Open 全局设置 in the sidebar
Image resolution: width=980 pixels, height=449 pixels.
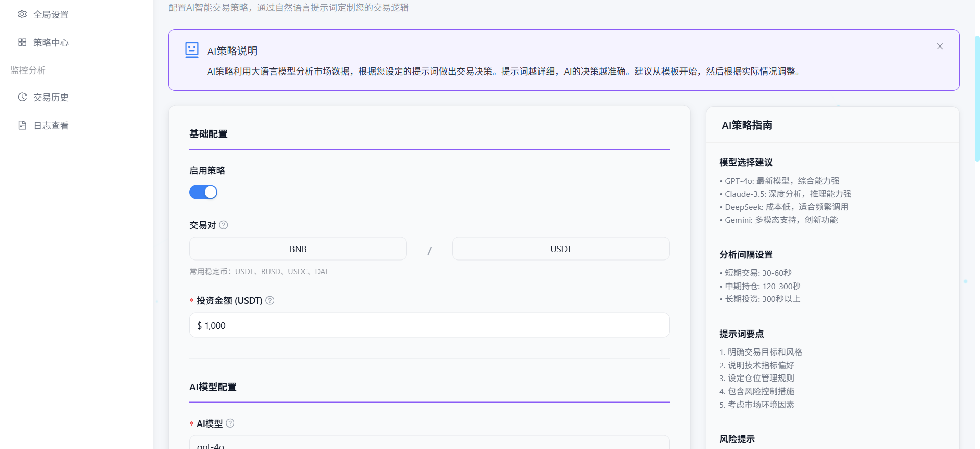pyautogui.click(x=51, y=15)
